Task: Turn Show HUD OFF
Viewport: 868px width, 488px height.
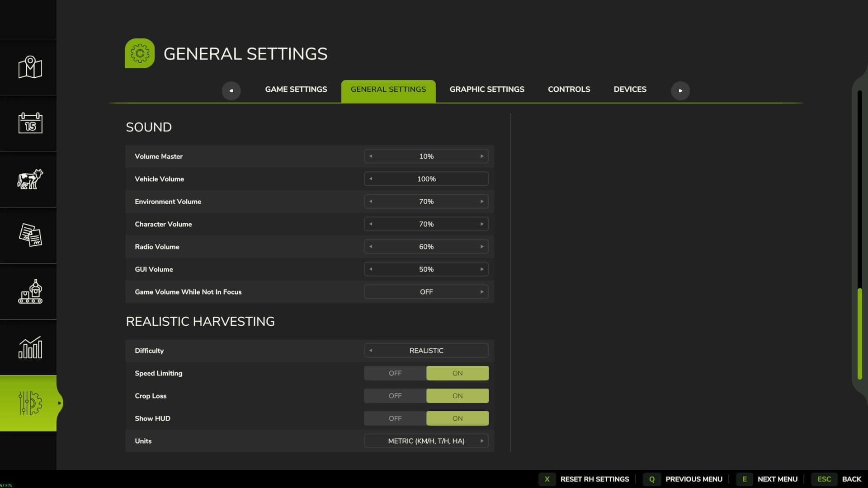Action: tap(395, 418)
